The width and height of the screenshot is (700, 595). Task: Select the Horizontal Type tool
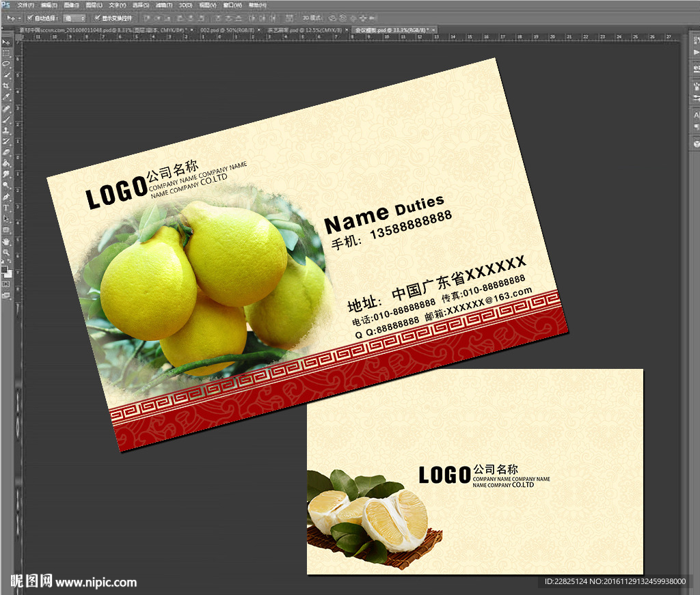click(5, 208)
